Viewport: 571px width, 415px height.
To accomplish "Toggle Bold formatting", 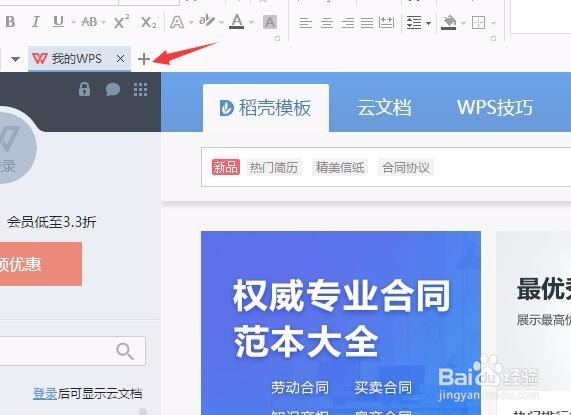I will pyautogui.click(x=11, y=22).
